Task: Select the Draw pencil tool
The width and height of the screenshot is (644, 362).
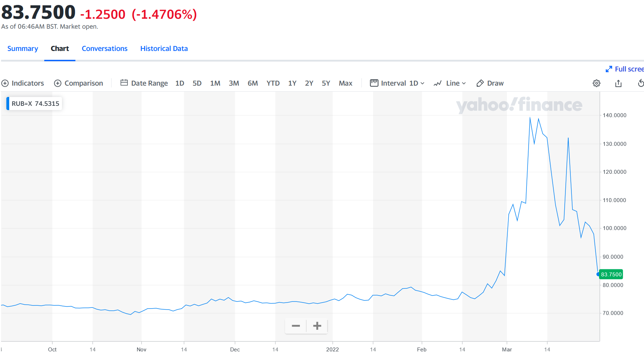Action: coord(480,83)
